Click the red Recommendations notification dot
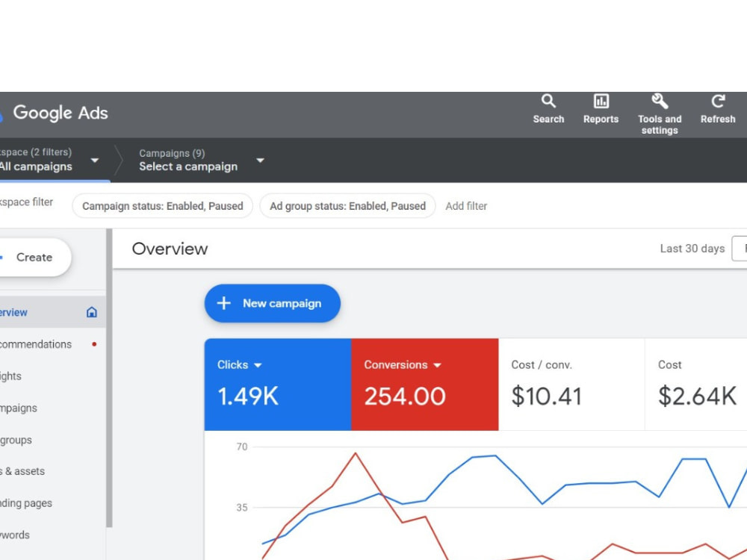This screenshot has height=560, width=747. [x=94, y=344]
